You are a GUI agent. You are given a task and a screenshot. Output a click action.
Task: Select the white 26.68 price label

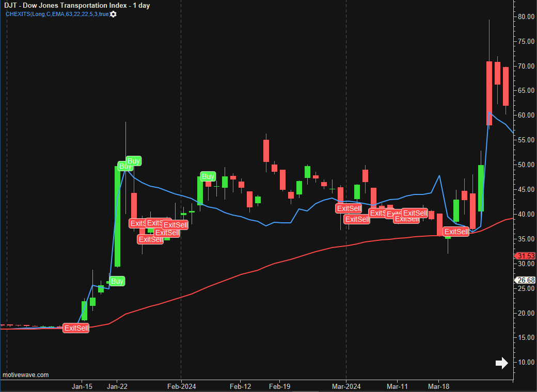526,280
